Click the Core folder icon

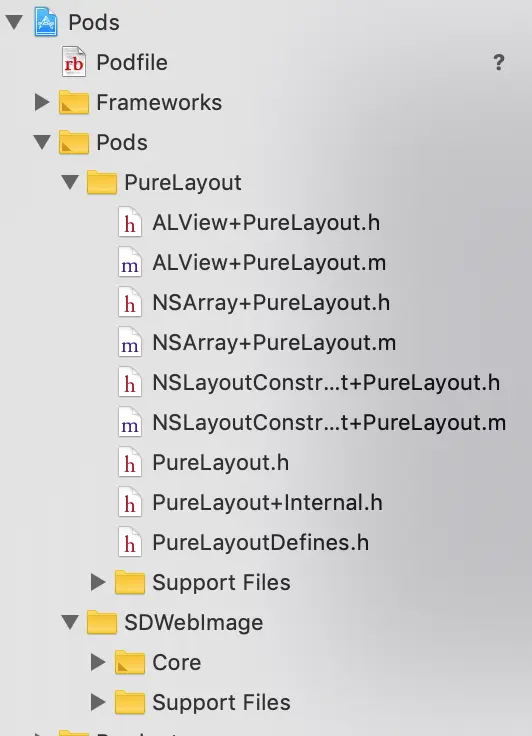click(130, 662)
